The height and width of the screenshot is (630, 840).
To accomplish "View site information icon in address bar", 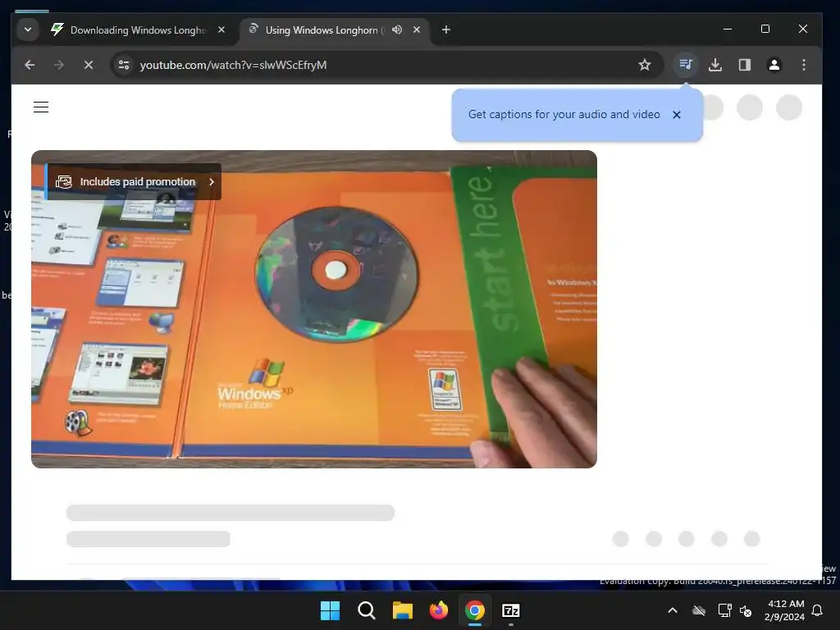I will pyautogui.click(x=124, y=65).
